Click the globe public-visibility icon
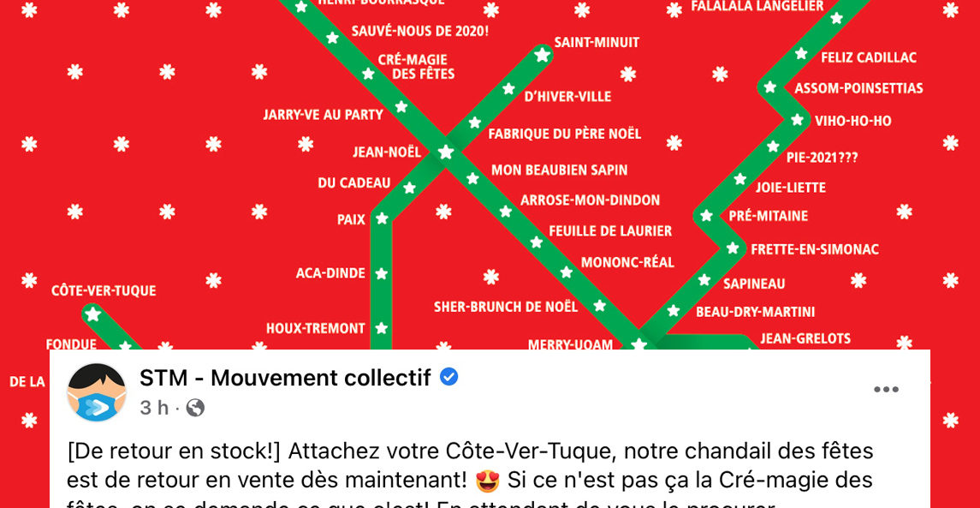Screen dimensions: 980x508 click(196, 409)
